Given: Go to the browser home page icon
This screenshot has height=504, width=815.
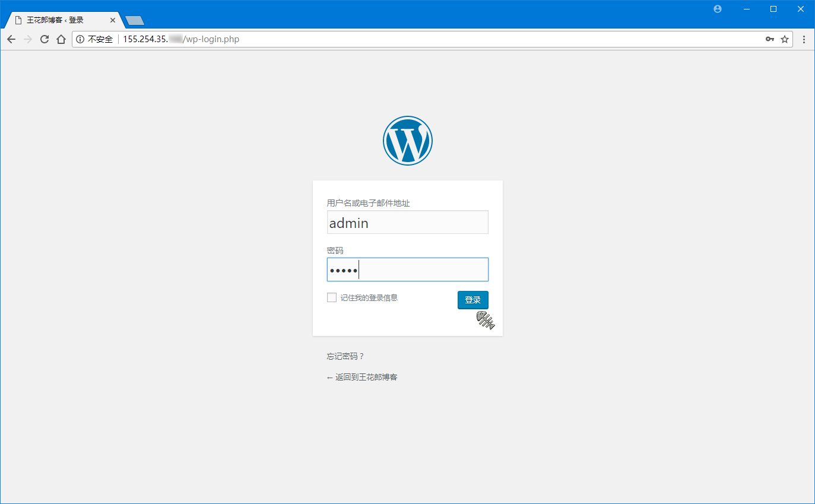Looking at the screenshot, I should 61,39.
